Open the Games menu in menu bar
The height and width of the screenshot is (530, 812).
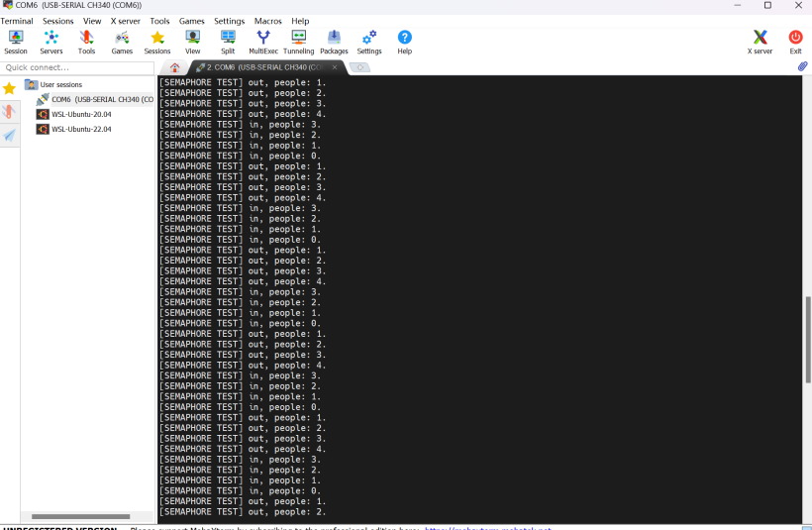point(191,21)
